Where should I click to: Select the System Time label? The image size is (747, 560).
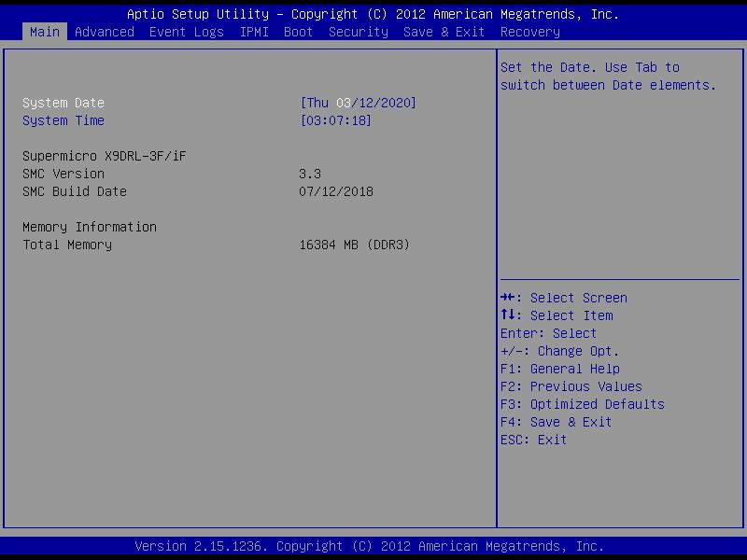tap(63, 120)
